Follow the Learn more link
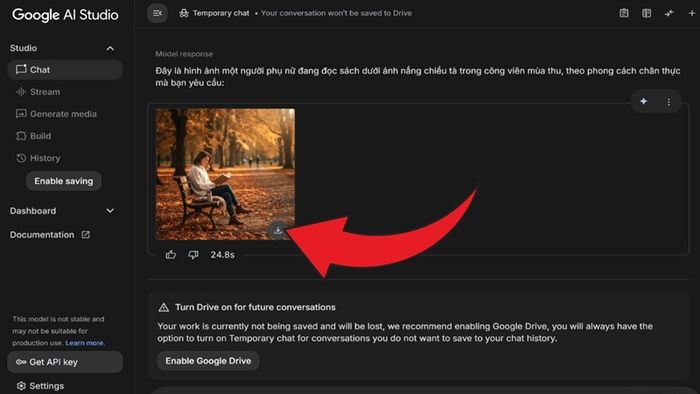Screen dimensions: 700x394 [85, 343]
